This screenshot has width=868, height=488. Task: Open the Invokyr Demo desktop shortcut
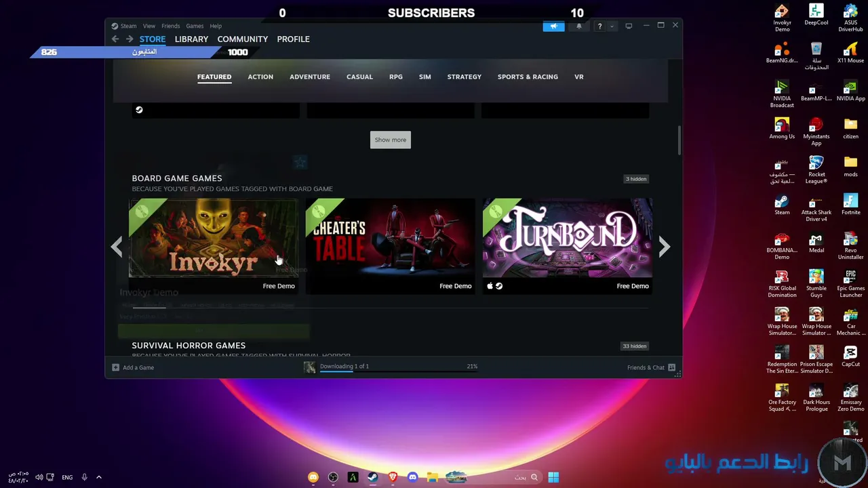pos(782,17)
